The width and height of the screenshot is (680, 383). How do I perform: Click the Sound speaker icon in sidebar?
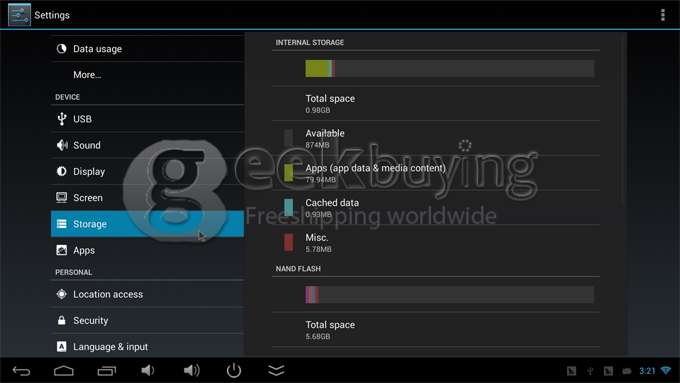click(62, 145)
